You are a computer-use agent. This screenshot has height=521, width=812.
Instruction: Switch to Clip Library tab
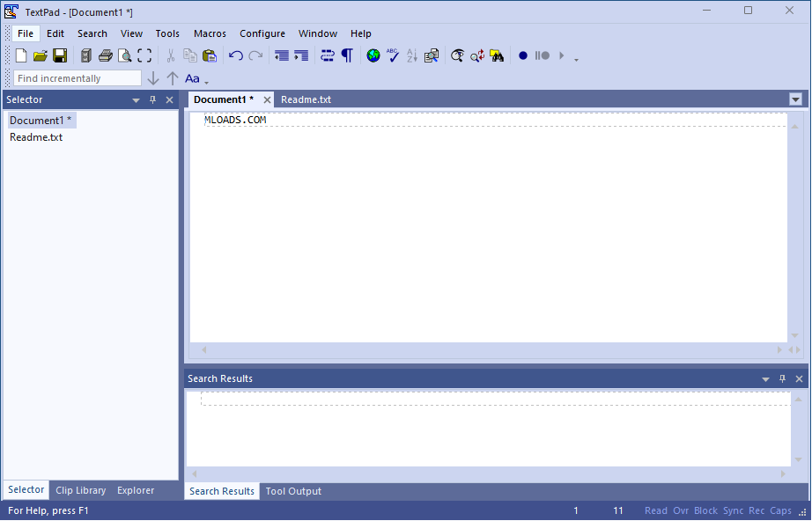81,490
